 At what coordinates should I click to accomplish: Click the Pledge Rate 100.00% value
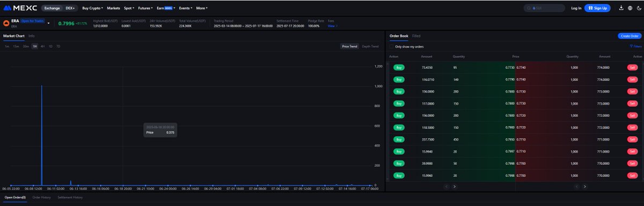[313, 26]
